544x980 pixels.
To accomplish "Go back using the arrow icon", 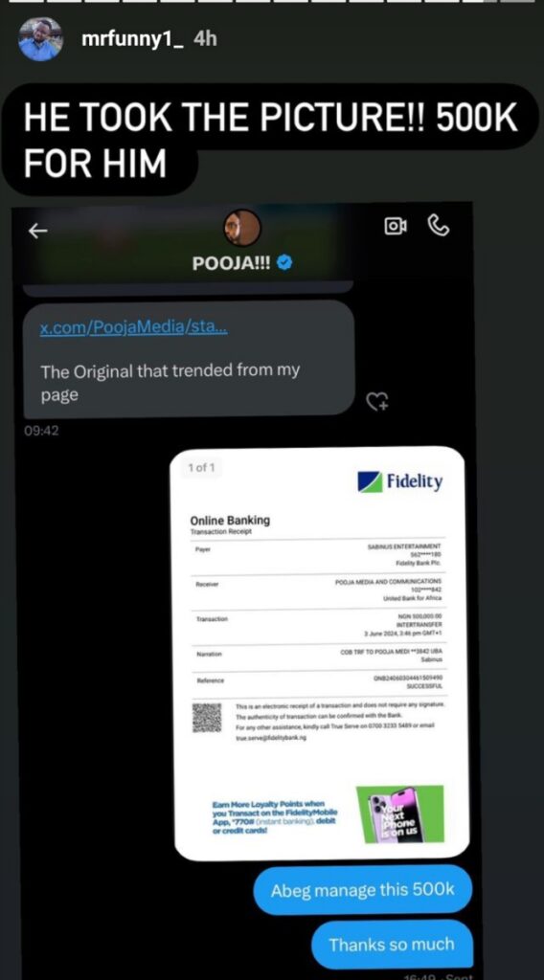I will point(38,232).
